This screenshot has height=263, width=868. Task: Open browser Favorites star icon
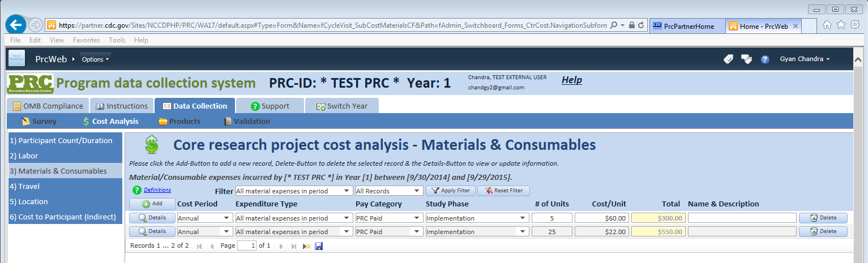[841, 25]
